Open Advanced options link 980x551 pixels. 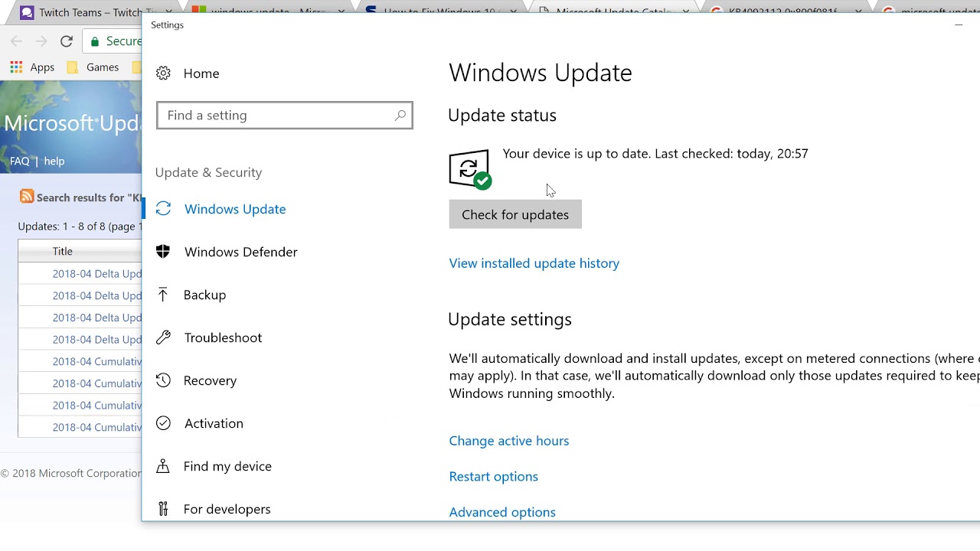pos(502,512)
